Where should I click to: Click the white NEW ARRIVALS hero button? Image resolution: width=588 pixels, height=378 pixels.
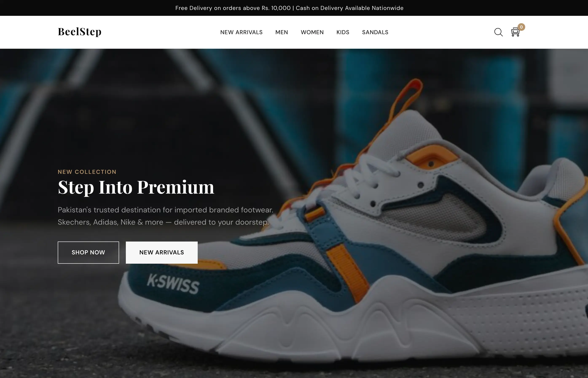pyautogui.click(x=162, y=252)
